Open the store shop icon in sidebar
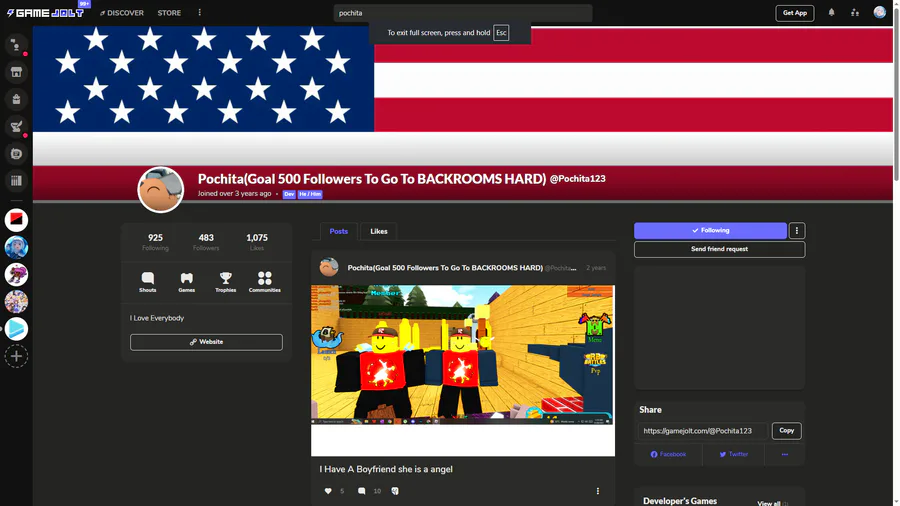 pyautogui.click(x=16, y=72)
